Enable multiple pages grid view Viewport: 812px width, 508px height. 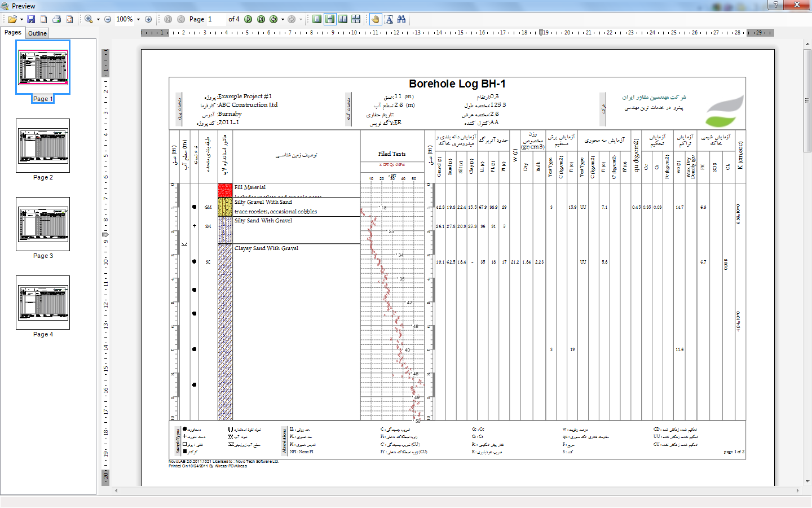coord(356,19)
